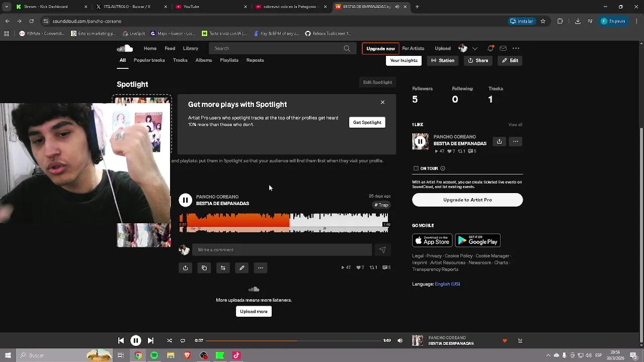Click the Station button
Screen dimensions: 644x362
(x=443, y=60)
